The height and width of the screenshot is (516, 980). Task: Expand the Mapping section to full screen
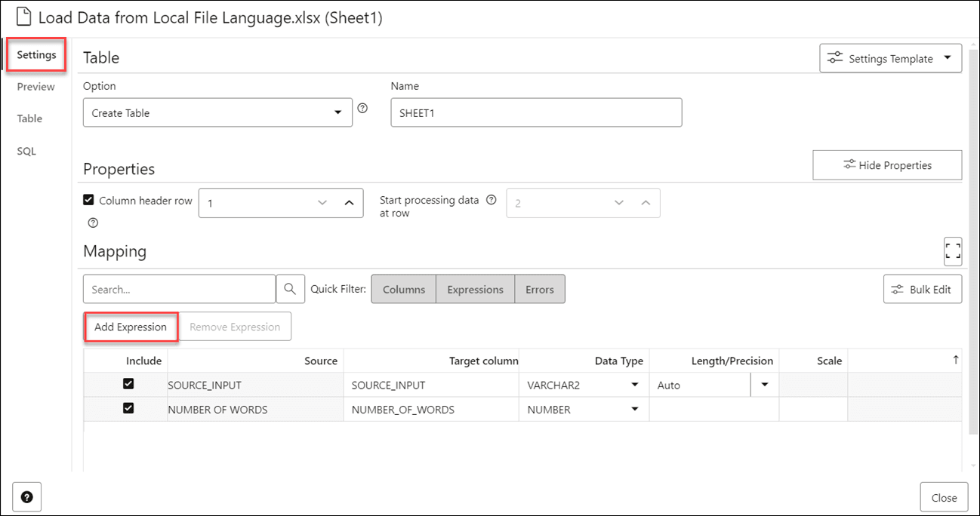(953, 250)
